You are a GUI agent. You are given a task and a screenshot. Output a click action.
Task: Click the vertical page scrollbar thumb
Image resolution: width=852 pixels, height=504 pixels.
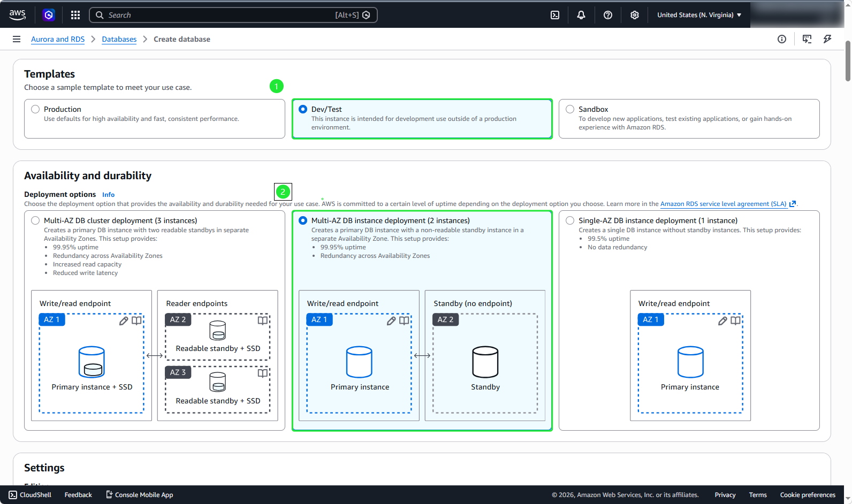coord(848,60)
